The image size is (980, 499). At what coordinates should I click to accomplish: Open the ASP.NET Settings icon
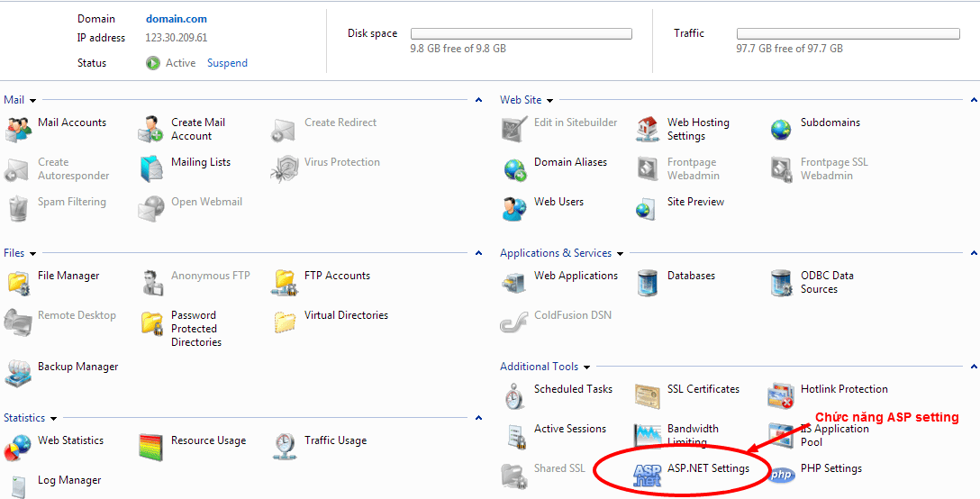pyautogui.click(x=648, y=475)
